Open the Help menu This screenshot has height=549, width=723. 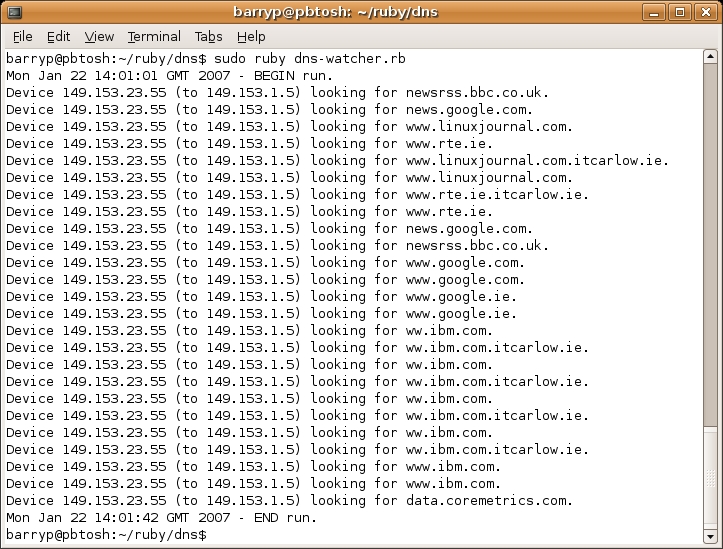[x=251, y=36]
